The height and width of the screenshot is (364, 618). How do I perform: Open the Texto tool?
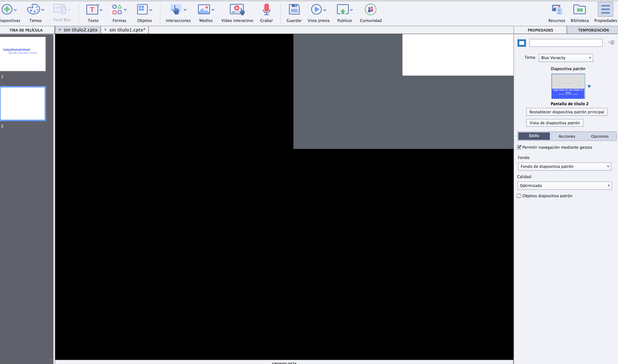tap(92, 10)
